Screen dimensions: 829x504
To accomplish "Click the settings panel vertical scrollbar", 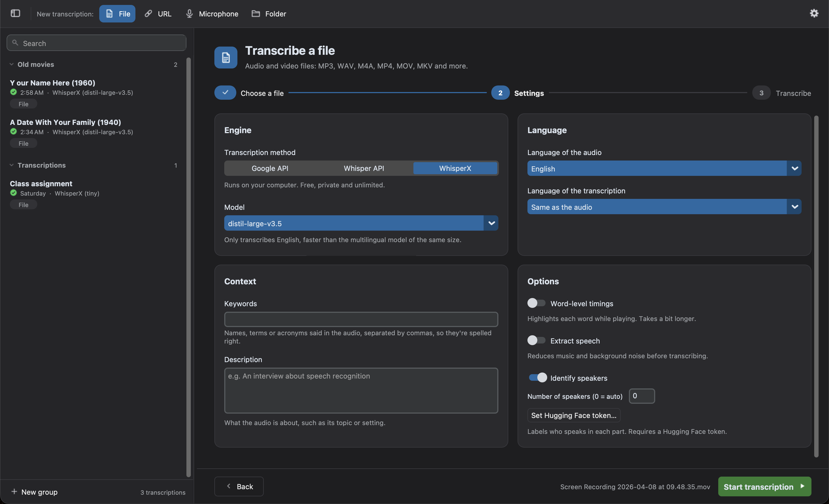I will pyautogui.click(x=816, y=287).
